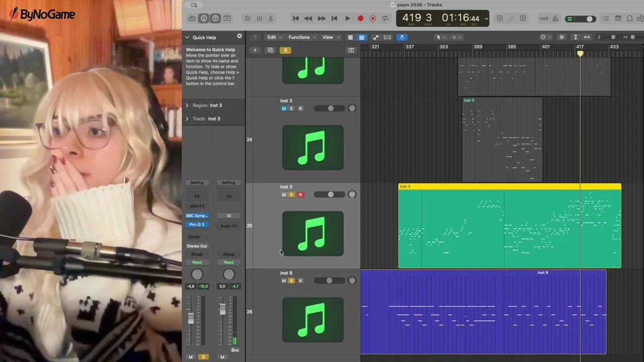
Task: Click the MIDI FX slot
Action: click(197, 206)
